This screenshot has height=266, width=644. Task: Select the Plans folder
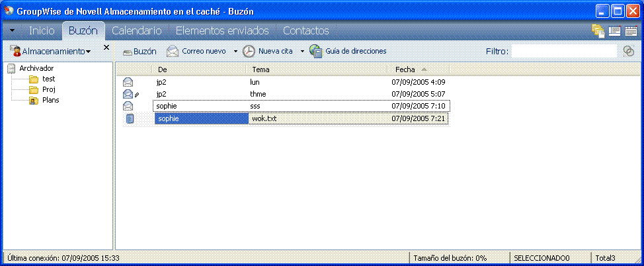click(51, 100)
